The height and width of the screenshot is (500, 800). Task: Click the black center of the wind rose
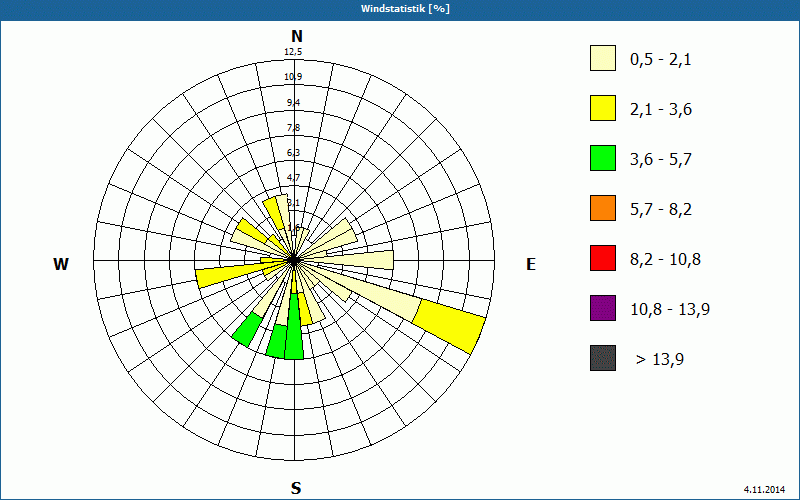pos(294,260)
